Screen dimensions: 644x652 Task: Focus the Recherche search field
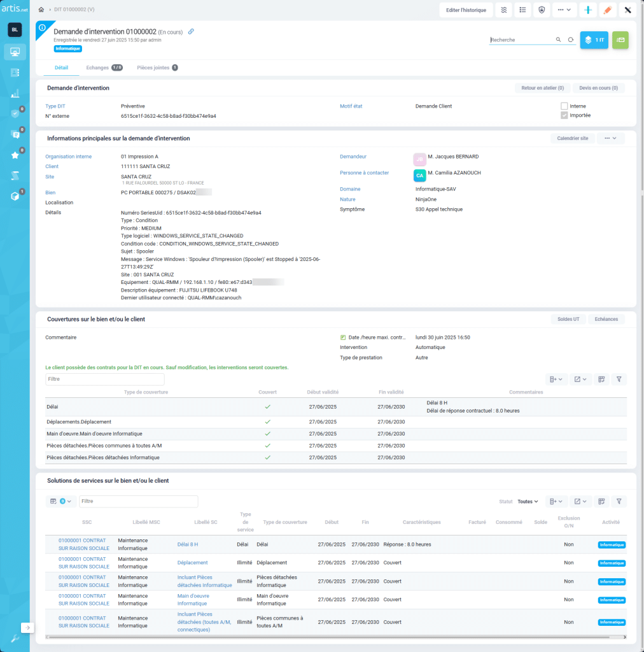point(521,40)
